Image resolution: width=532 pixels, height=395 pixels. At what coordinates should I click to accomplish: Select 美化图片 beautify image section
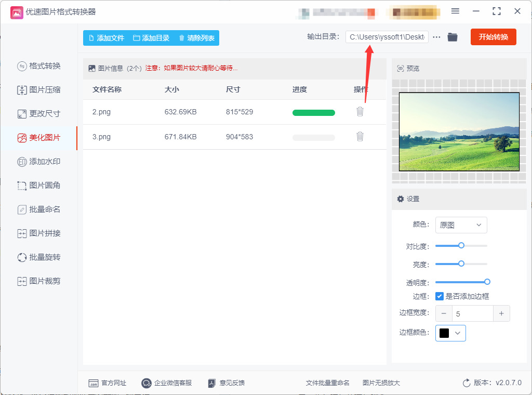pyautogui.click(x=38, y=138)
